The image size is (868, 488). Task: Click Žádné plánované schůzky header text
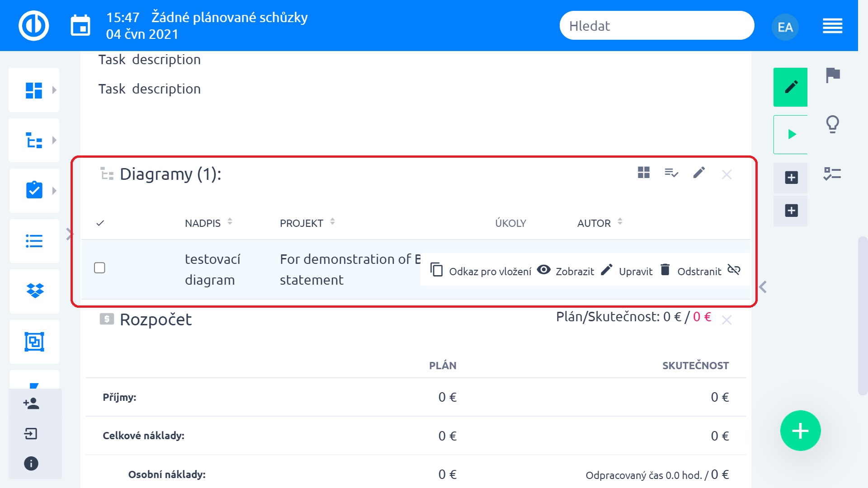pyautogui.click(x=229, y=17)
